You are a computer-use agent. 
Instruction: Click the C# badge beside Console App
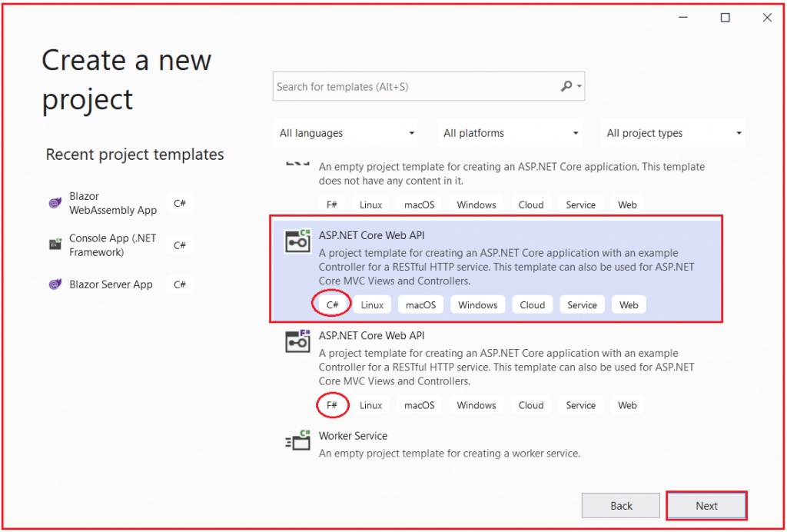tap(179, 244)
